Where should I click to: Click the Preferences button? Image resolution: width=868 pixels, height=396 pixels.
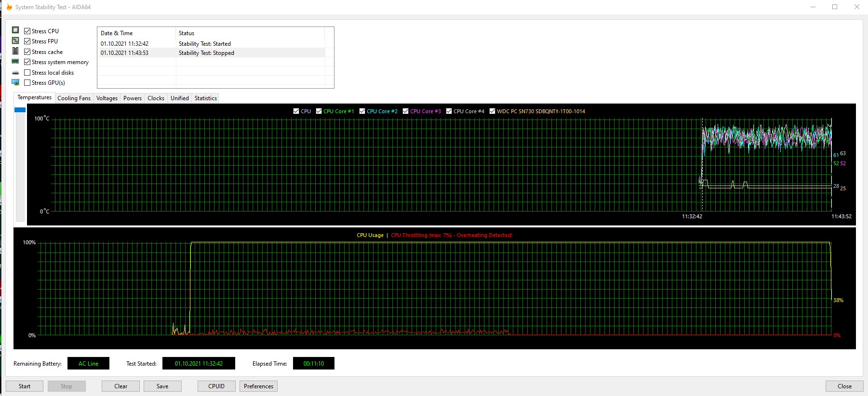click(258, 386)
